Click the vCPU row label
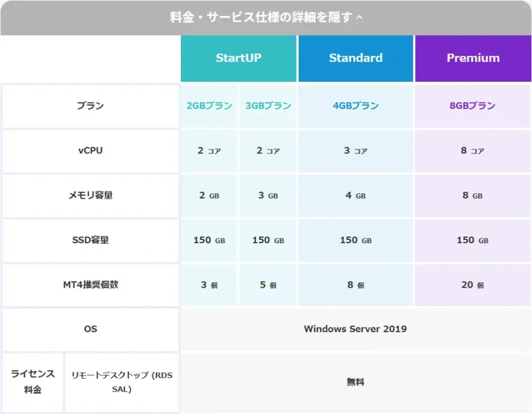The width and height of the screenshot is (532, 414). 90,151
